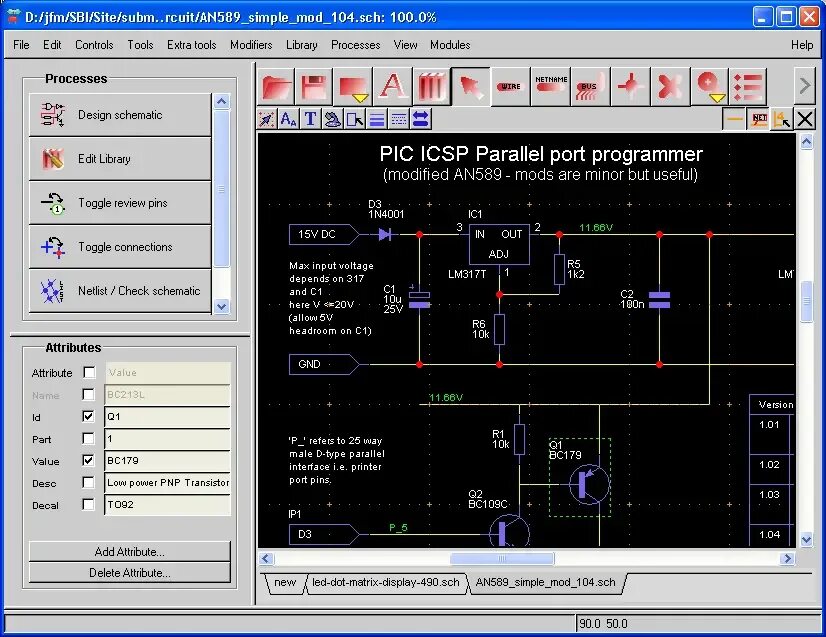The height and width of the screenshot is (637, 826).
Task: Click the blue swap arrows icon
Action: [x=420, y=119]
